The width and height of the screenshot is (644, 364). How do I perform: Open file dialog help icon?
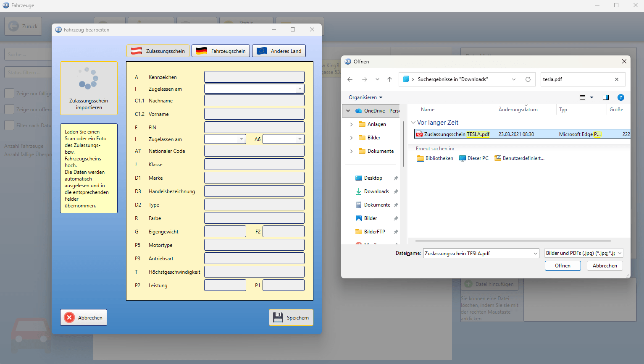click(x=620, y=97)
